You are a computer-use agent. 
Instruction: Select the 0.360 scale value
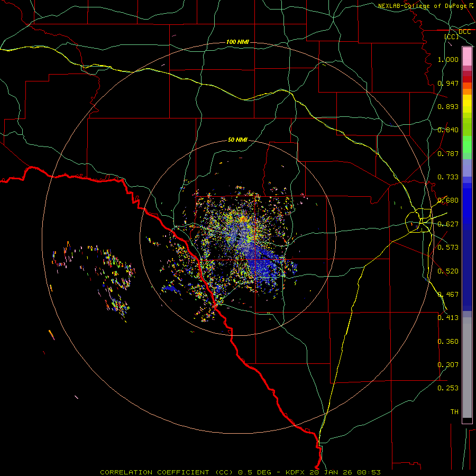(448, 342)
